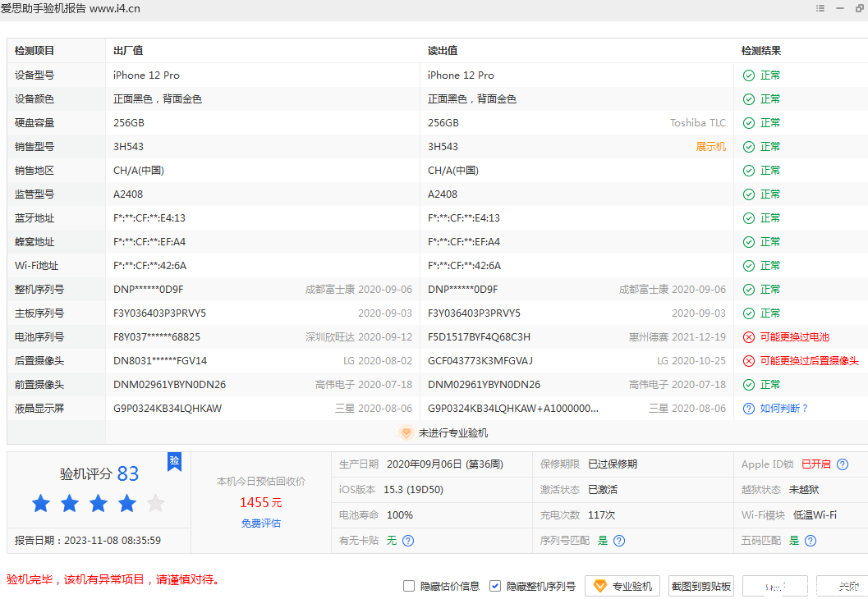Click the 爱思助手验机报告 www.i4.cn title
The image size is (868, 599).
pos(71,8)
